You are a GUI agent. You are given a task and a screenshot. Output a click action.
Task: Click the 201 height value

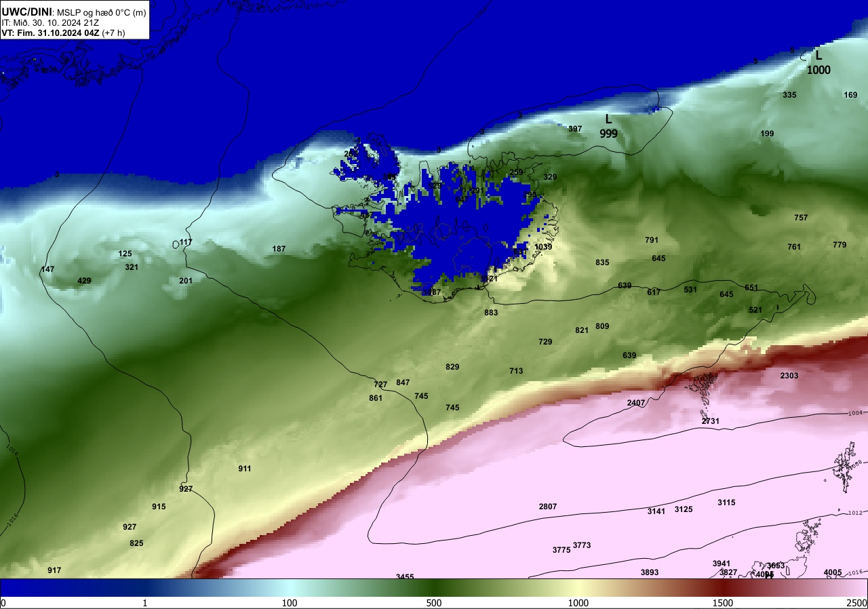coord(186,281)
